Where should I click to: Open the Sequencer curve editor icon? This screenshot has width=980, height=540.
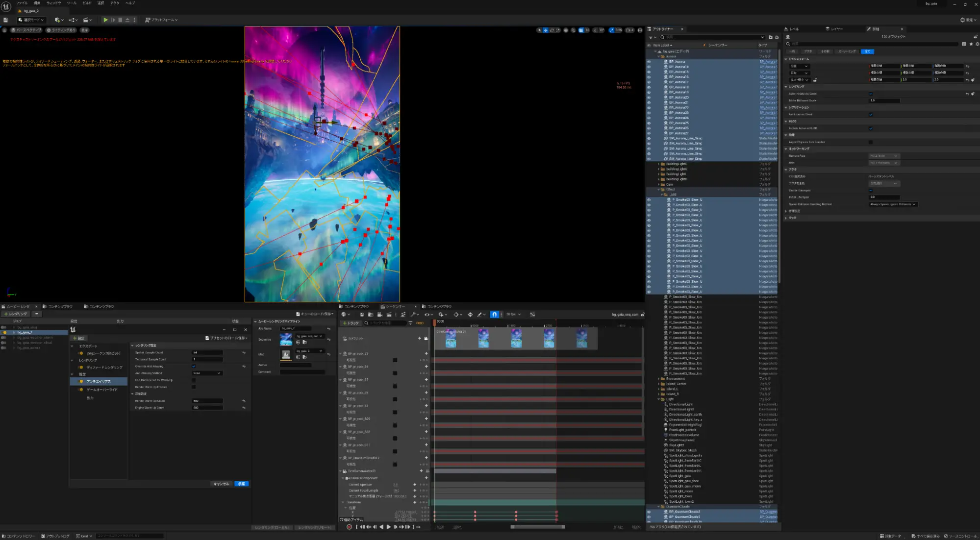(x=532, y=315)
